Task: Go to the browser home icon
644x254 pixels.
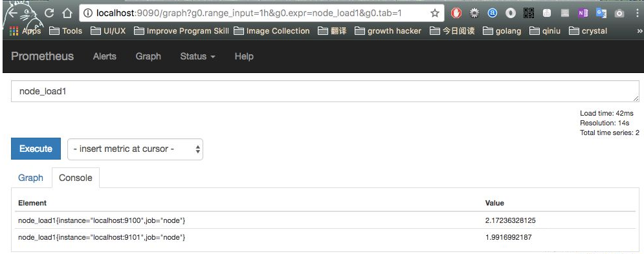Action: 67,14
